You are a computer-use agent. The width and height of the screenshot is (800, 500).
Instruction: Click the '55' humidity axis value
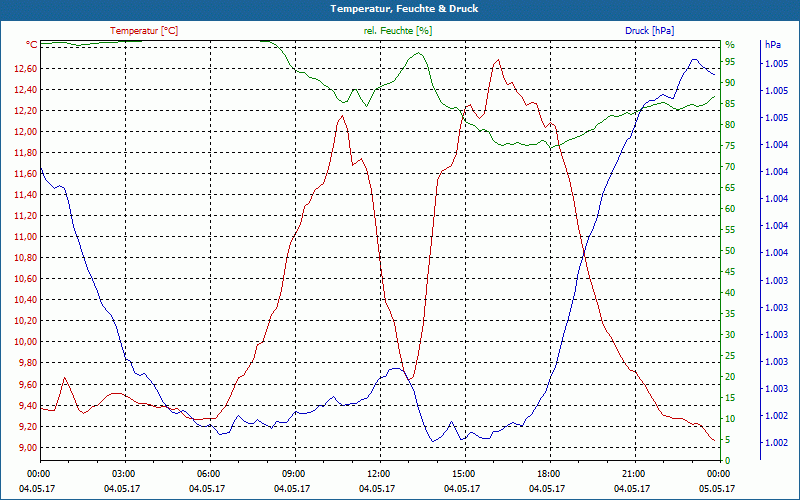[x=730, y=230]
